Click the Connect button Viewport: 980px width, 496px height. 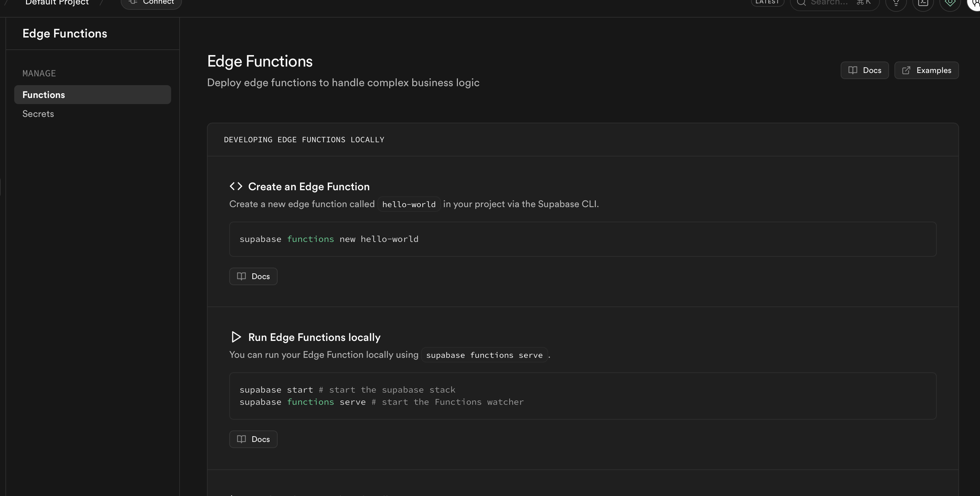151,3
